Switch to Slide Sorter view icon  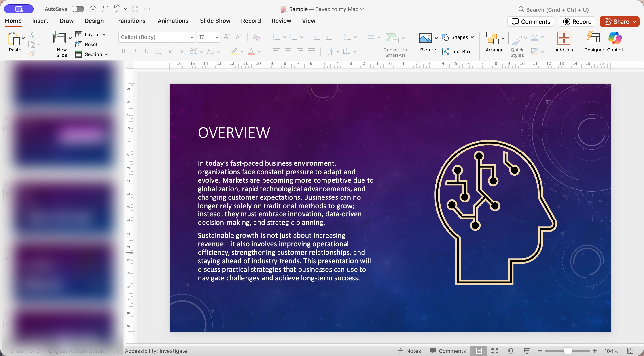click(495, 351)
